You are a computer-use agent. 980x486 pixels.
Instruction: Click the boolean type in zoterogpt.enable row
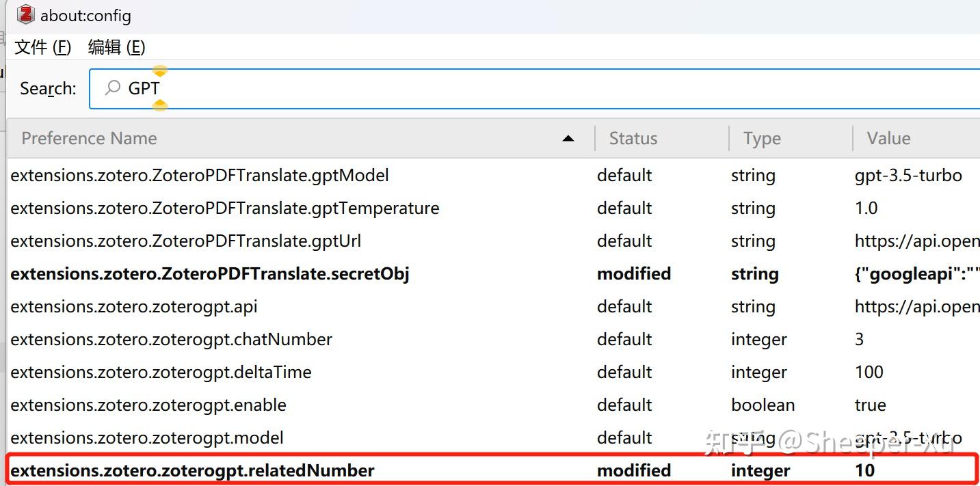(763, 405)
